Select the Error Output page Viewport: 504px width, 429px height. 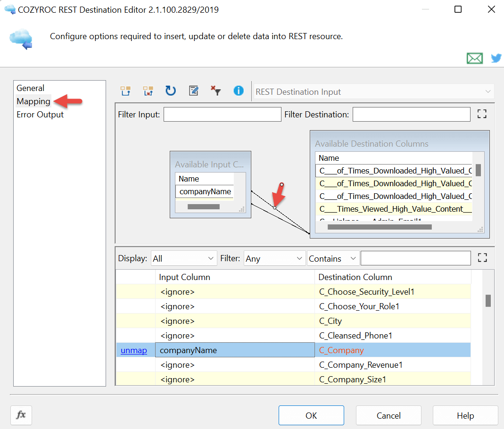[x=40, y=115]
